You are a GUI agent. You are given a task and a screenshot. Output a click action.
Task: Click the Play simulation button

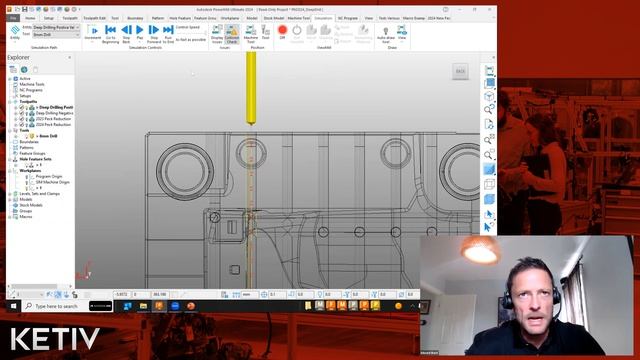click(x=140, y=33)
